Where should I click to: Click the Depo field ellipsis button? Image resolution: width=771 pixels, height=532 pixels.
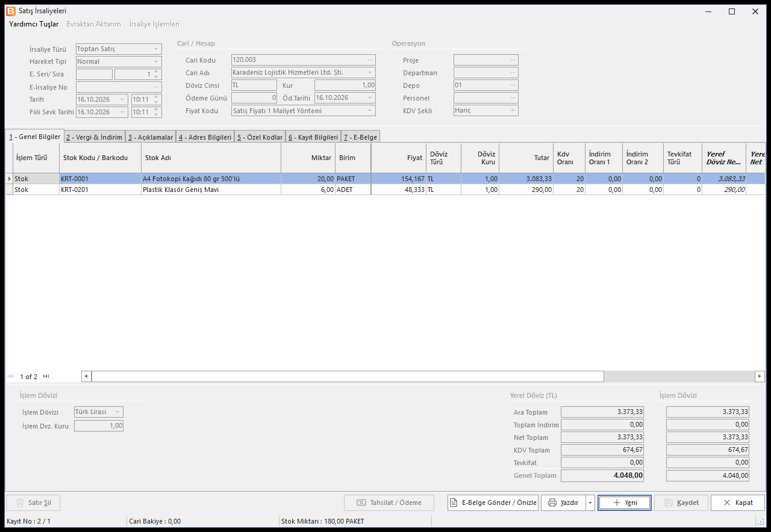click(513, 85)
